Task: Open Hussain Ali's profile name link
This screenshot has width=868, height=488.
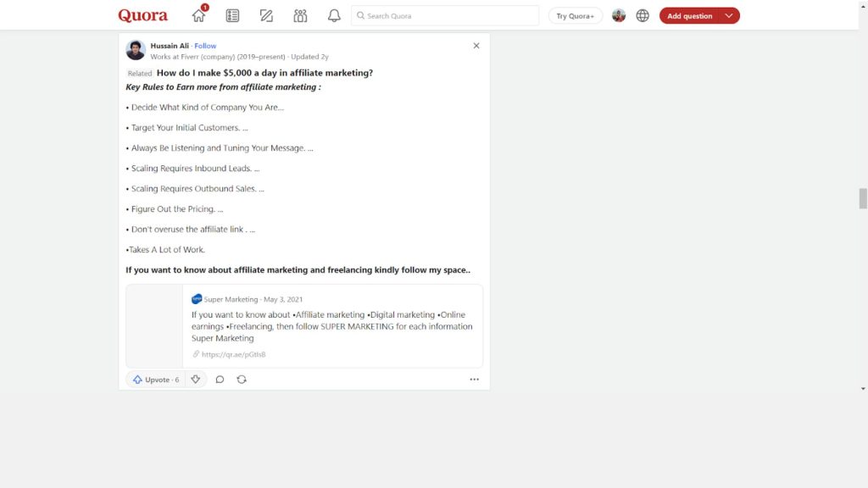Action: pos(170,46)
